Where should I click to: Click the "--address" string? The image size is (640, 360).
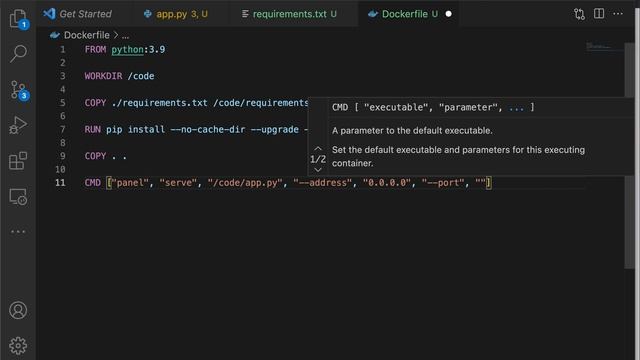click(x=322, y=182)
